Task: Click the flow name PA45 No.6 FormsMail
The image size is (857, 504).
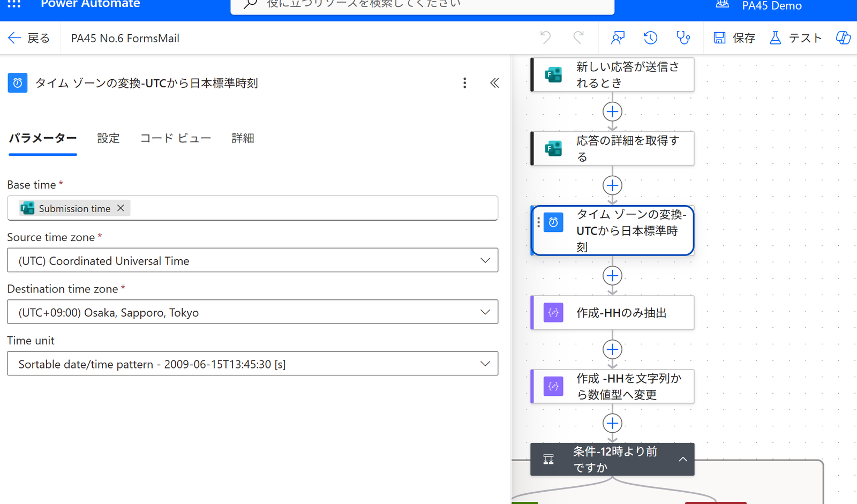Action: (125, 38)
